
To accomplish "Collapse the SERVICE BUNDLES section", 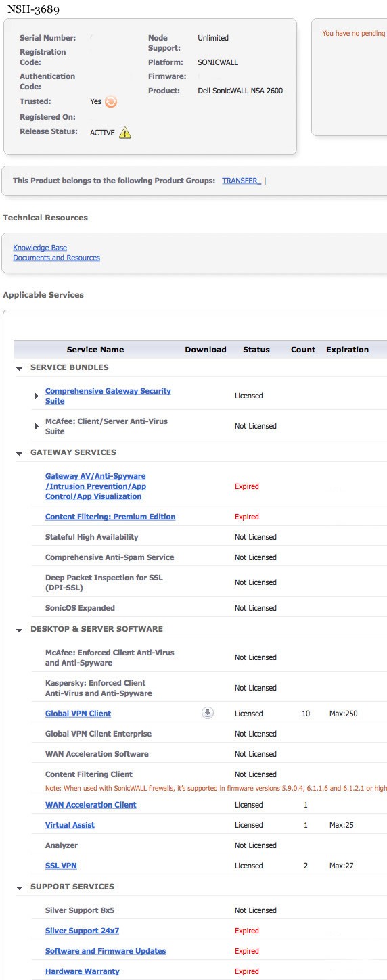I will coord(20,368).
